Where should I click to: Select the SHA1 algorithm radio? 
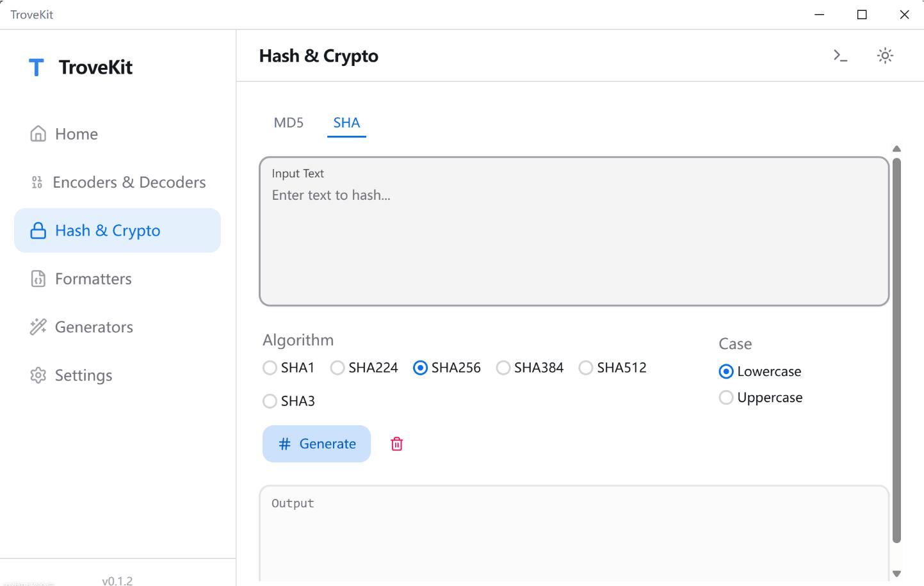(270, 368)
